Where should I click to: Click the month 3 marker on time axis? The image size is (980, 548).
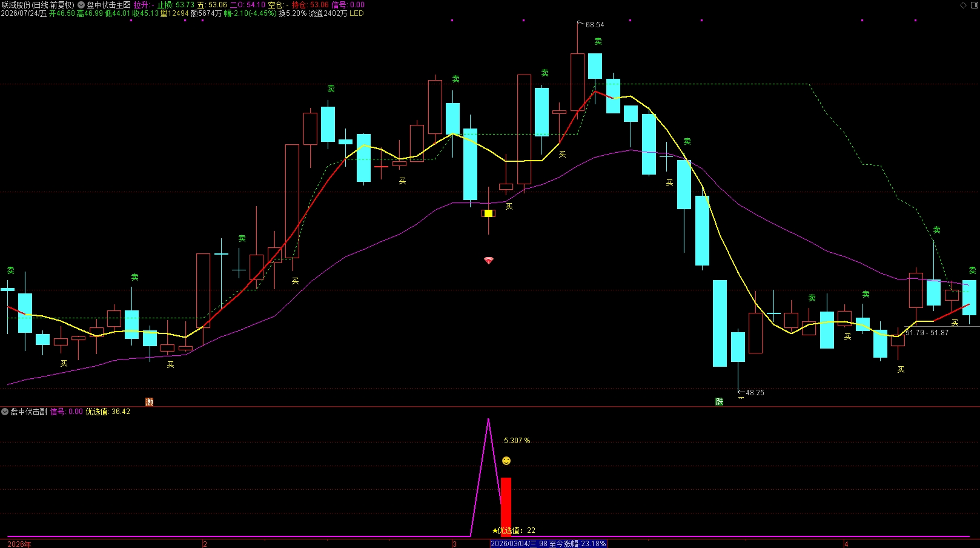[454, 544]
